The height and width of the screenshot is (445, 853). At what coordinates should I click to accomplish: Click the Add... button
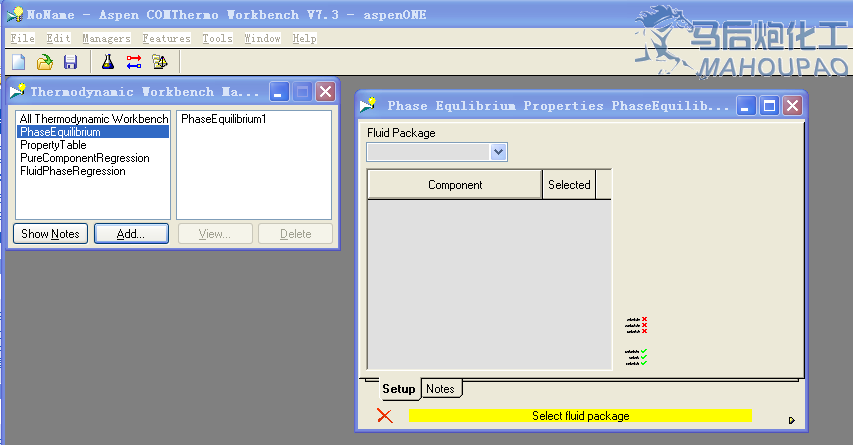(x=131, y=234)
